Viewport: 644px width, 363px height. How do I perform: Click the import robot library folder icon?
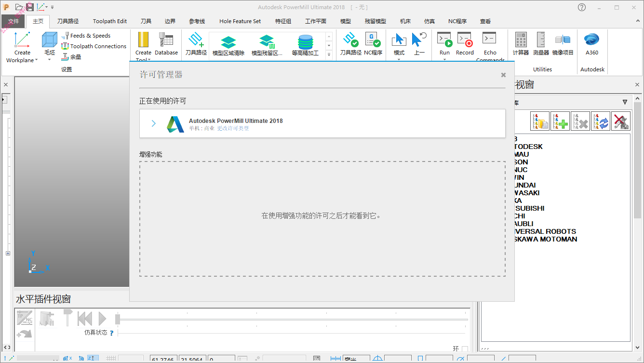[540, 121]
